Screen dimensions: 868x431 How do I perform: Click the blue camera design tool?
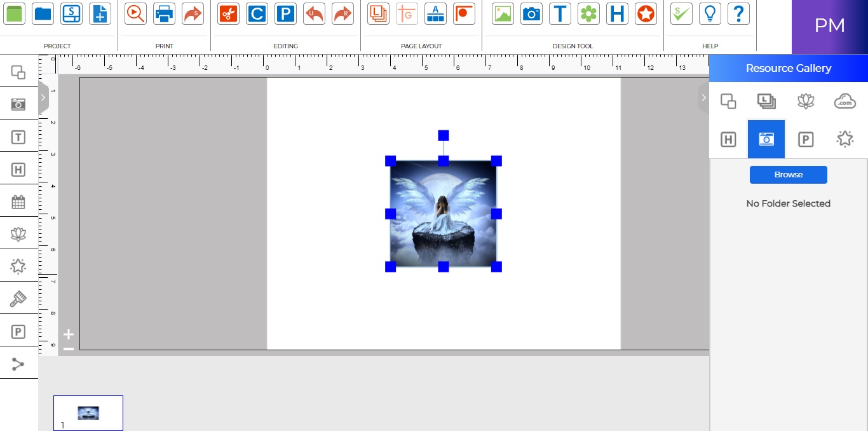(531, 13)
